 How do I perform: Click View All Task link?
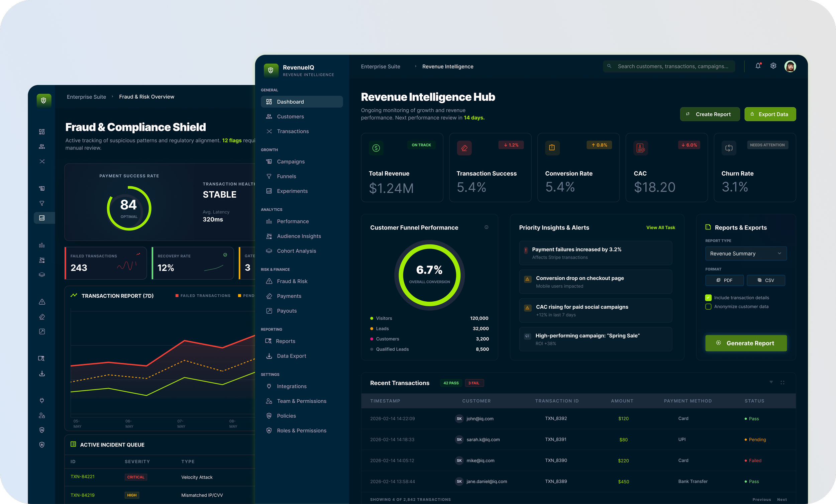tap(660, 227)
